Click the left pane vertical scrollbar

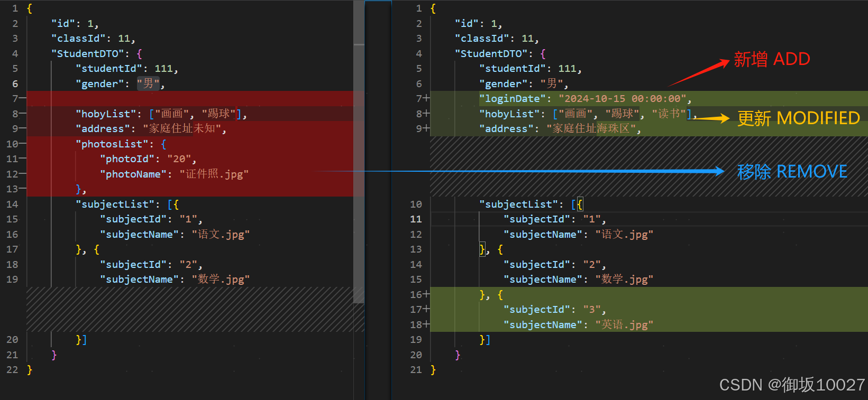pos(359,152)
